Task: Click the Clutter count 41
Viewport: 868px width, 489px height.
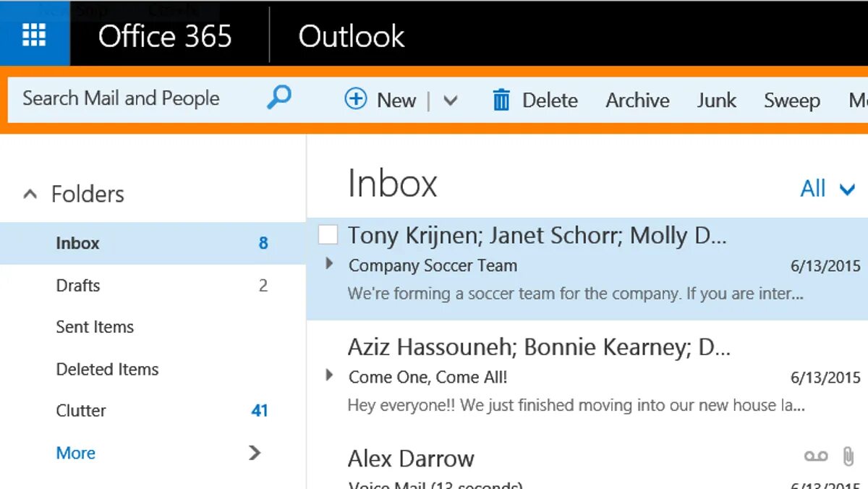Action: coord(260,411)
